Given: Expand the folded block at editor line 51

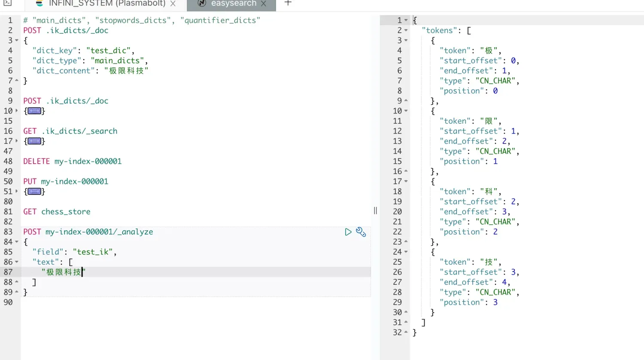Looking at the screenshot, I should pyautogui.click(x=17, y=192).
